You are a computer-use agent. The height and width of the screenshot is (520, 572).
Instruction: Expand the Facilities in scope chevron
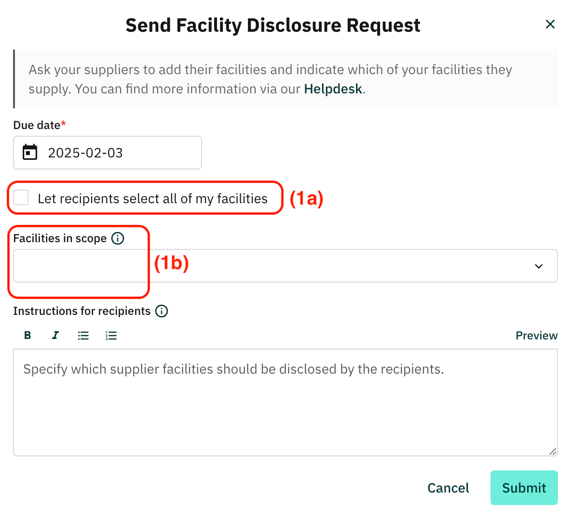[x=538, y=266]
